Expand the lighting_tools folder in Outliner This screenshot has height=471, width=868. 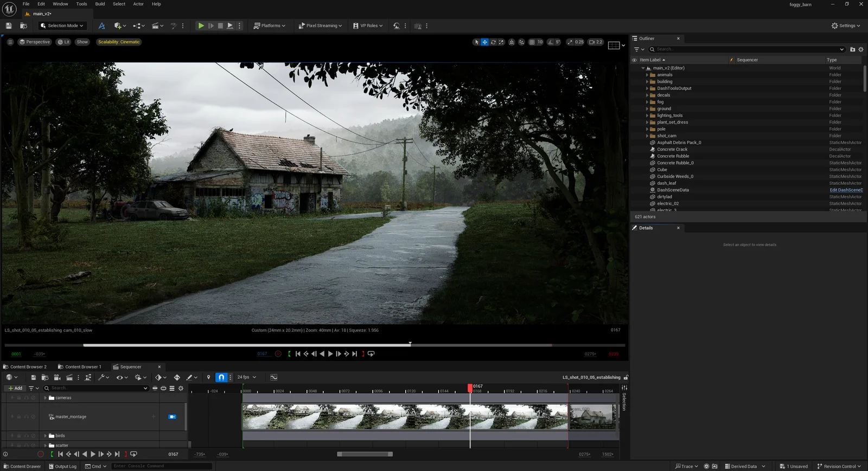647,115
